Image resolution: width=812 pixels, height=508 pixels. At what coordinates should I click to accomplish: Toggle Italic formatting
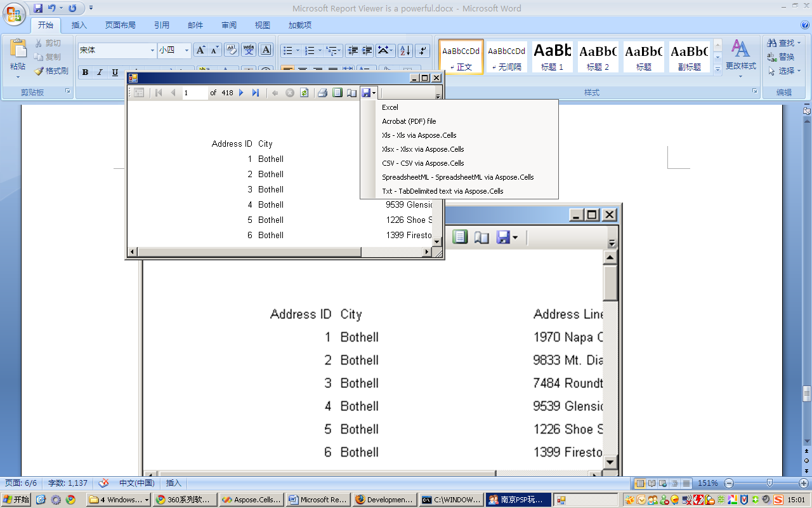point(100,72)
